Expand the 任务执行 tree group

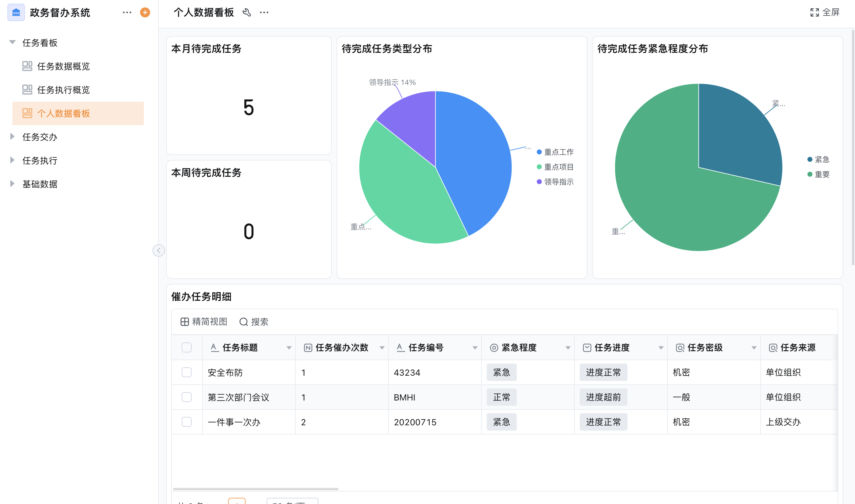point(13,160)
